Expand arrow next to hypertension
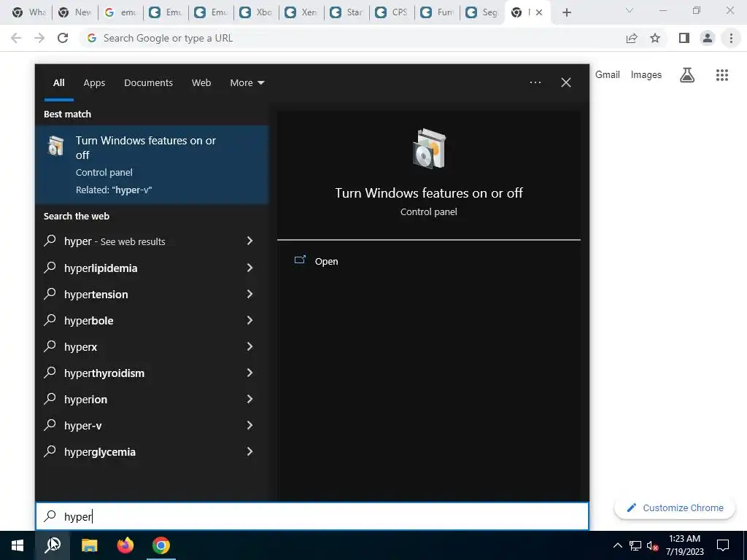 (249, 294)
